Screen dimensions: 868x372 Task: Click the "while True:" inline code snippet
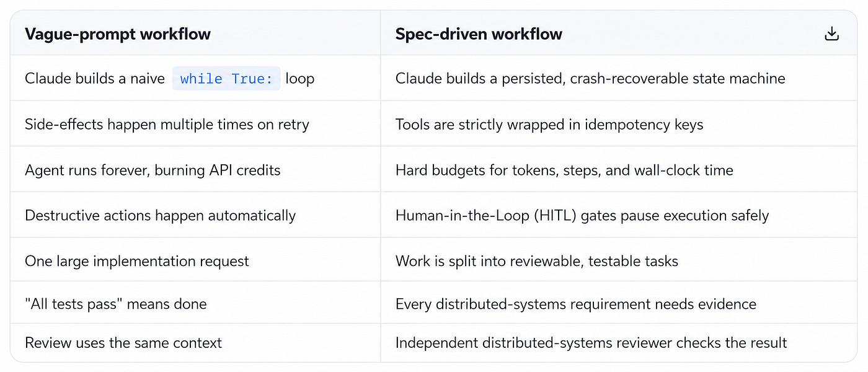coord(226,79)
